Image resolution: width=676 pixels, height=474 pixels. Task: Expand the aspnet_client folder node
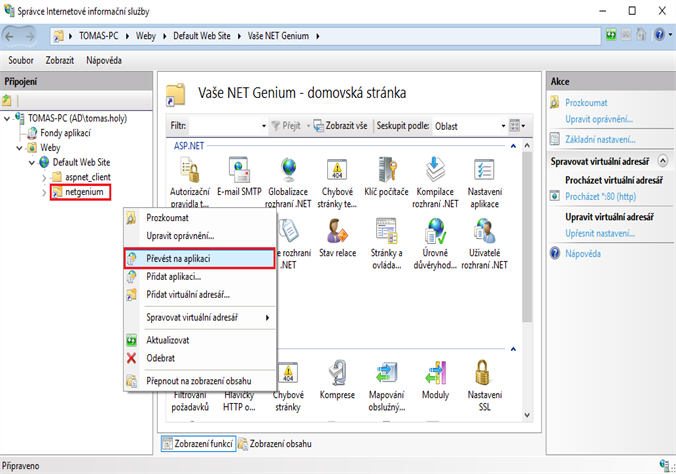pyautogui.click(x=44, y=177)
